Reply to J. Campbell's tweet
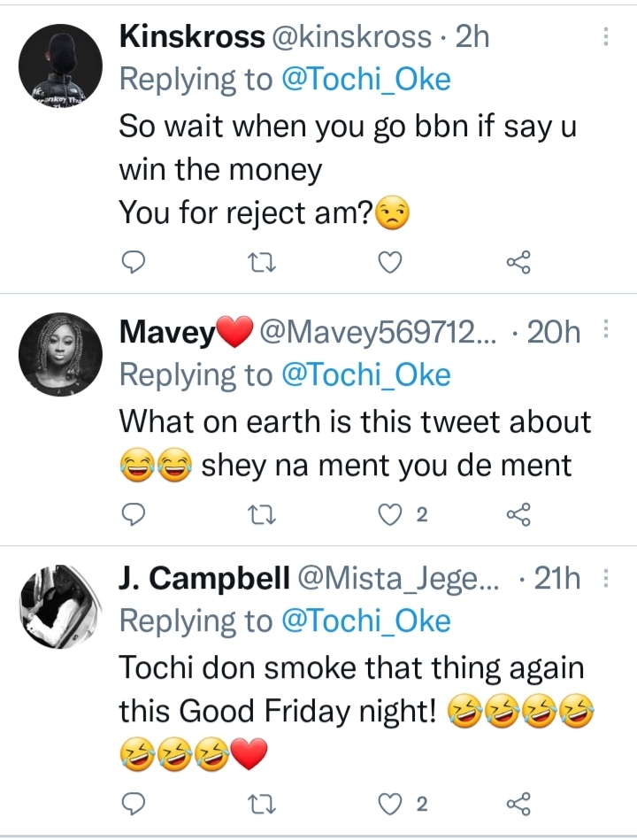Viewport: 637px width, 840px height. (131, 804)
